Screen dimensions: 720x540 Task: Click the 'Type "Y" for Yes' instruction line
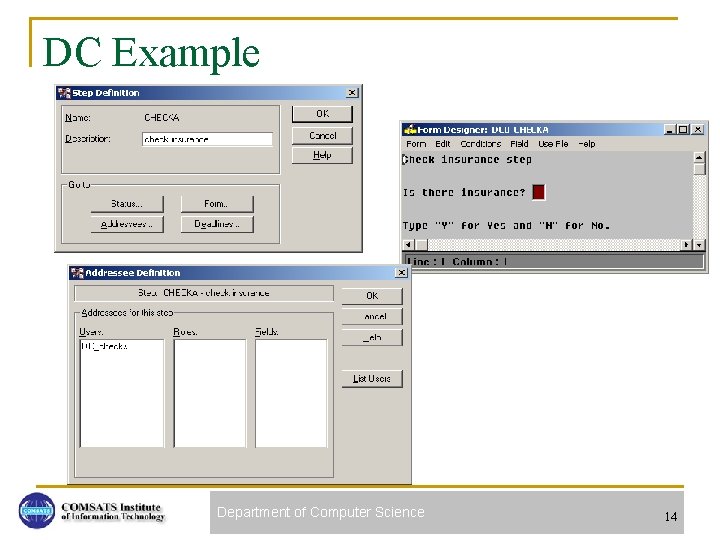[x=506, y=226]
